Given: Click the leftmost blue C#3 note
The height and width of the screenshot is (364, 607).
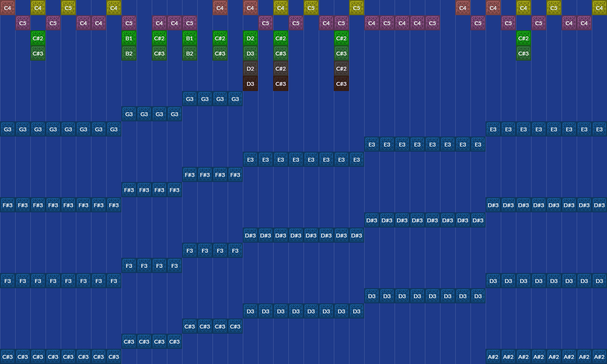Looking at the screenshot, I should click(8, 356).
